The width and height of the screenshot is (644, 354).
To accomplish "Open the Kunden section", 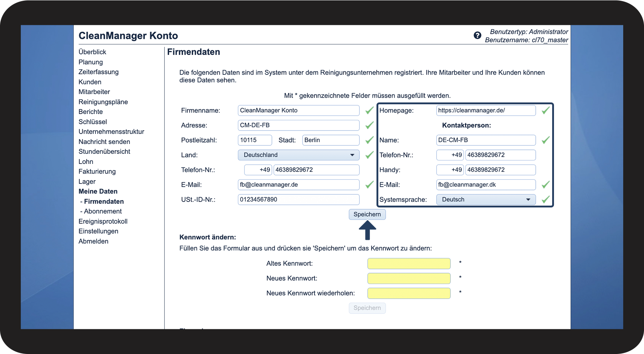I will pos(90,82).
